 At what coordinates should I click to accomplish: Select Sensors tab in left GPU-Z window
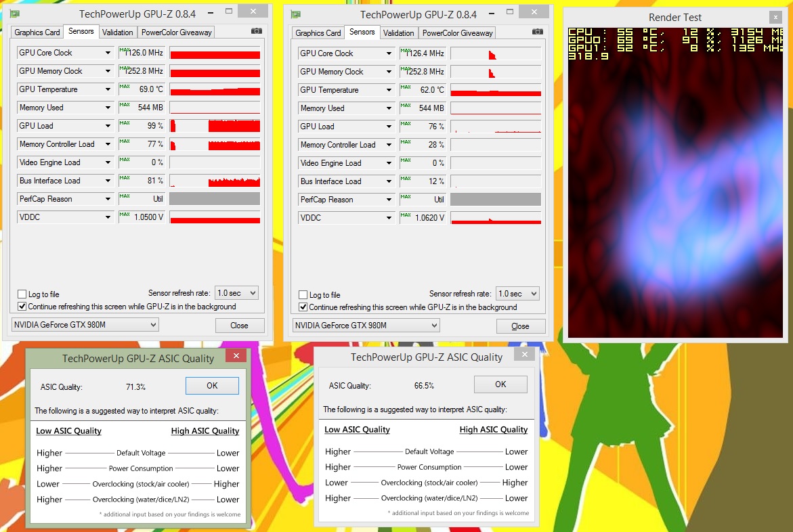[81, 31]
